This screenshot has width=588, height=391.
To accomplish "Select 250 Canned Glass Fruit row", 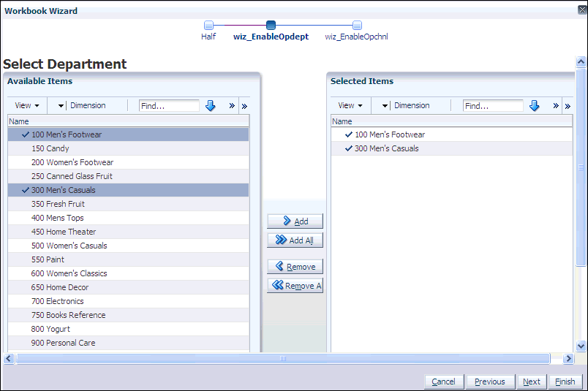I will 128,176.
